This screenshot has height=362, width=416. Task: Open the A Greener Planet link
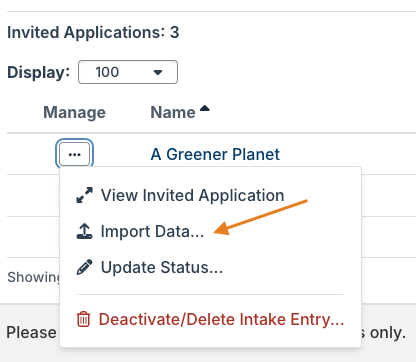[x=215, y=154]
